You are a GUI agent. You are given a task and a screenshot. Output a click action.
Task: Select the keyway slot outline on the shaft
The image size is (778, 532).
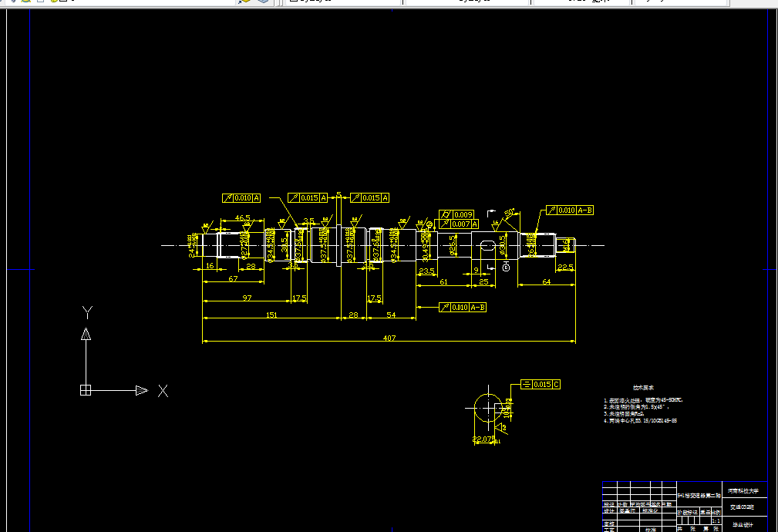pyautogui.click(x=488, y=245)
